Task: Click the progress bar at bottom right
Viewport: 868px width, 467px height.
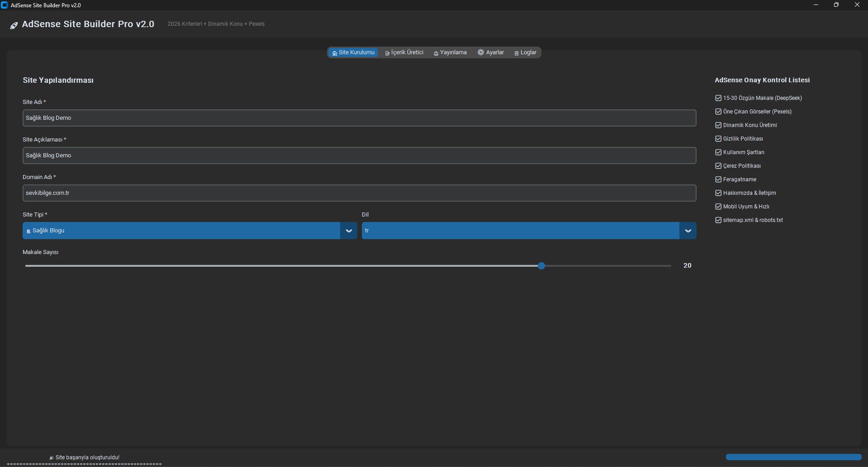Action: coord(793,457)
